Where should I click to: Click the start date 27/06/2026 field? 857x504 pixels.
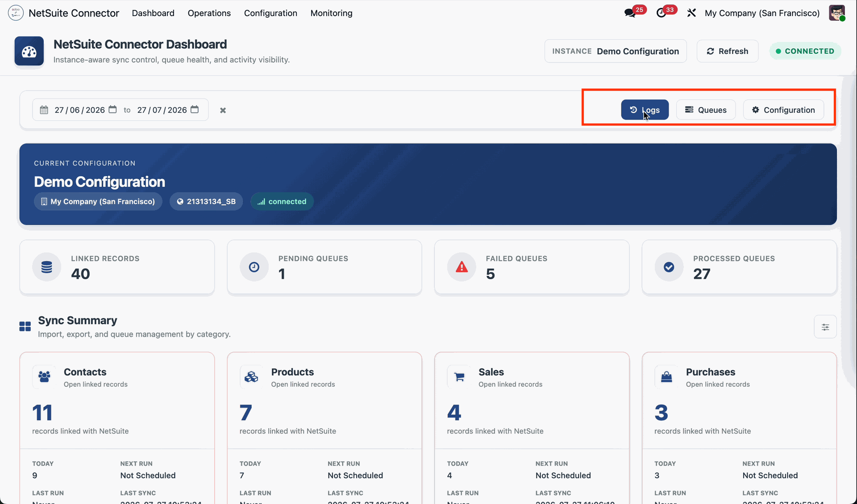point(79,110)
